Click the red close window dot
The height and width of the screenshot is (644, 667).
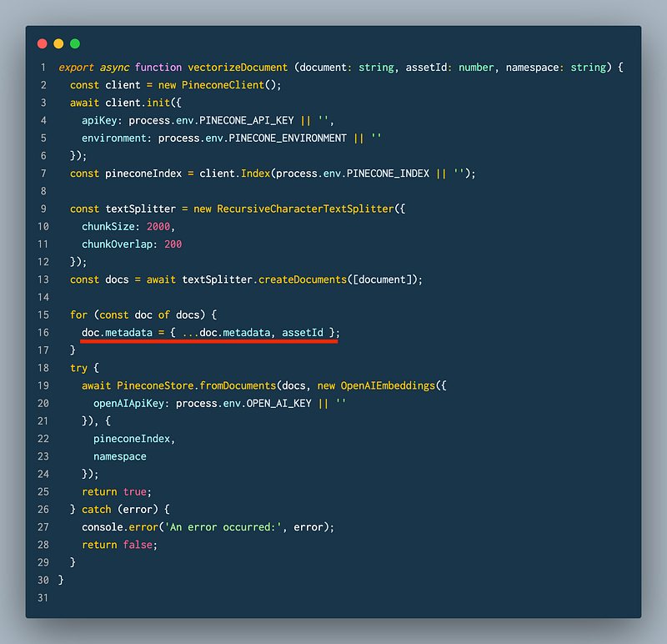[43, 44]
